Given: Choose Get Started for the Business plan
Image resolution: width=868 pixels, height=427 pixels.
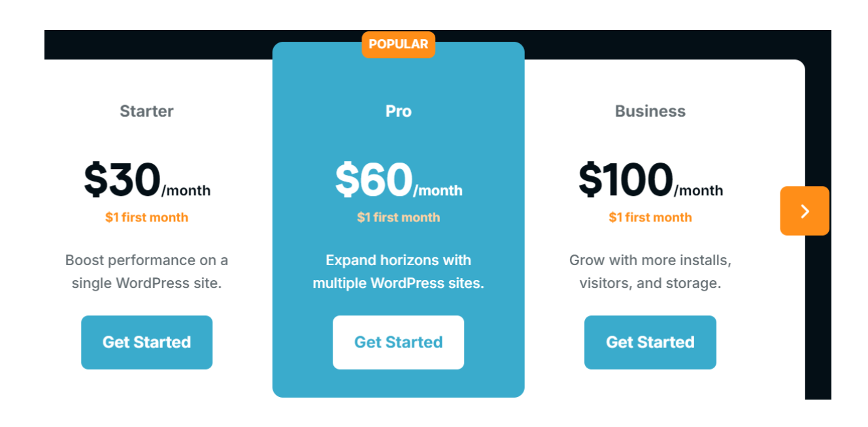Looking at the screenshot, I should pos(650,342).
